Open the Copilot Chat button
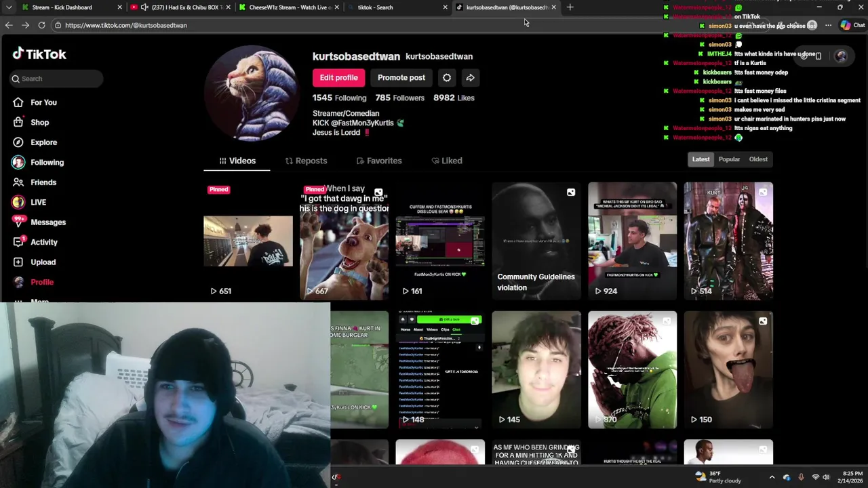The height and width of the screenshot is (488, 868). (852, 25)
